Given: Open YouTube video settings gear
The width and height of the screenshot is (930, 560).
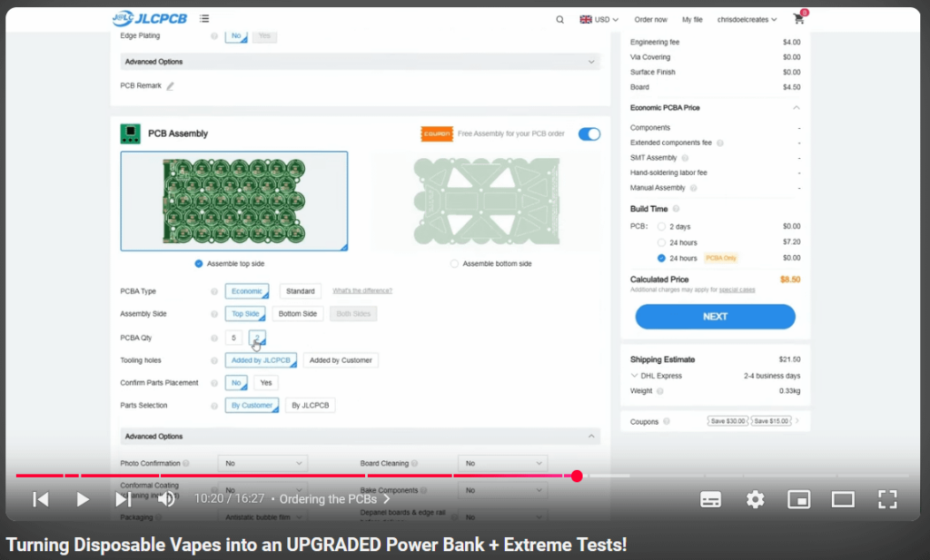Looking at the screenshot, I should pyautogui.click(x=755, y=499).
